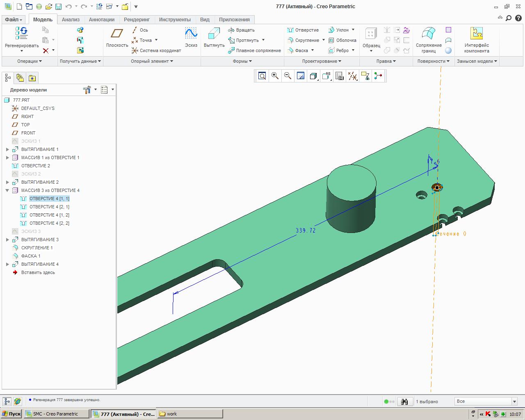Click the zoom out magnifier icon
525x420 pixels.
coord(288,76)
